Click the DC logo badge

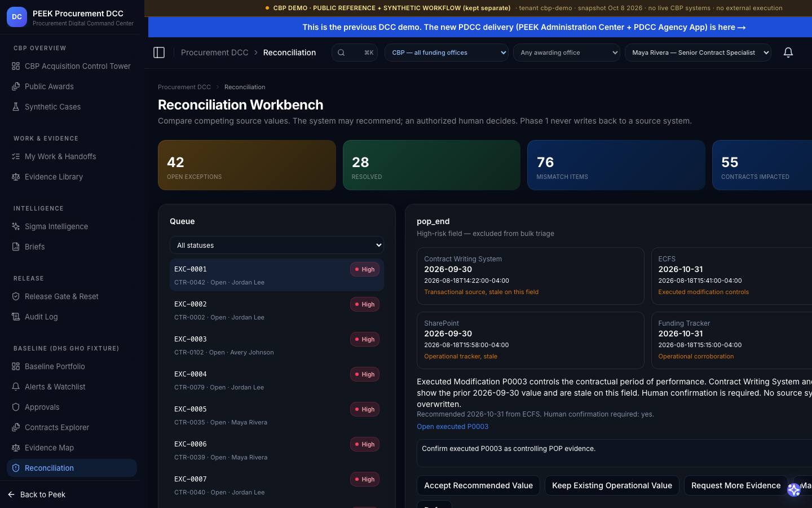pyautogui.click(x=17, y=17)
